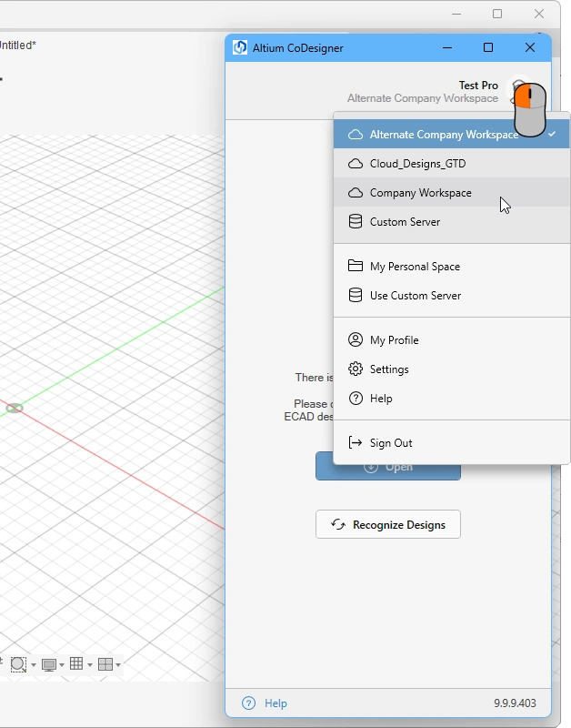Select the Untitled* document tab

[x=17, y=45]
